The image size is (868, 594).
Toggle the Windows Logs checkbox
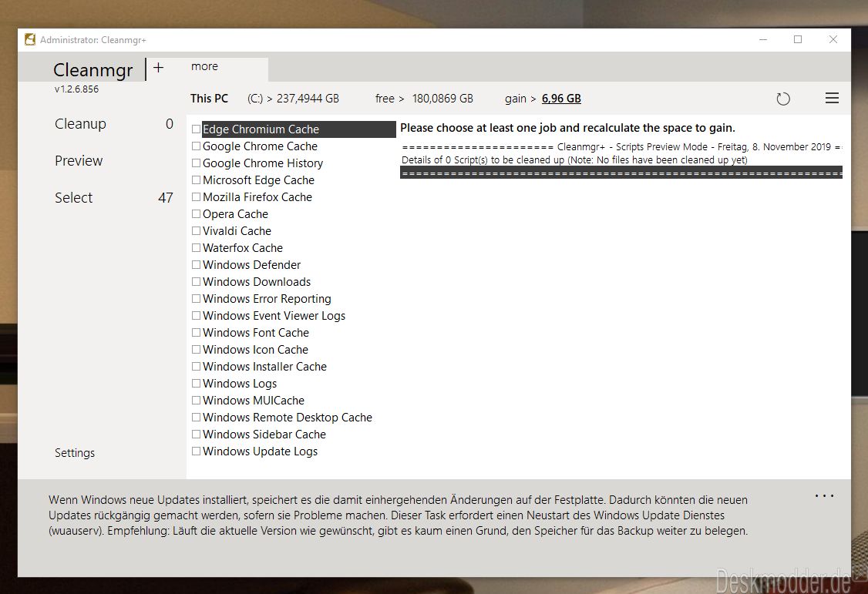pos(196,383)
